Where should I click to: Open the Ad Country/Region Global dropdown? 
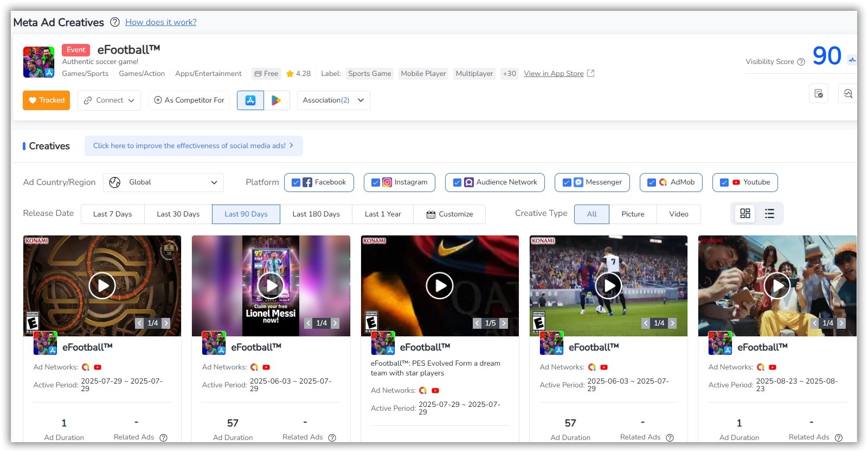click(x=163, y=183)
